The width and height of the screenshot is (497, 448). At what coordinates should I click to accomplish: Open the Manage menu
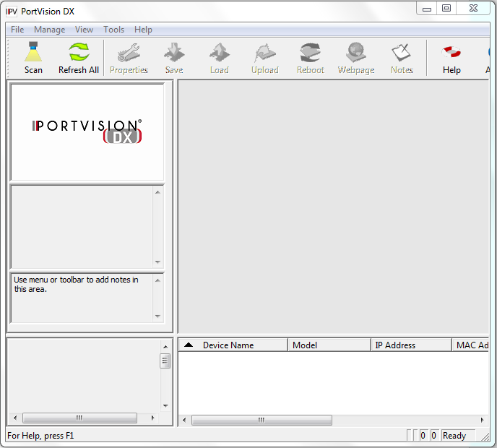49,30
